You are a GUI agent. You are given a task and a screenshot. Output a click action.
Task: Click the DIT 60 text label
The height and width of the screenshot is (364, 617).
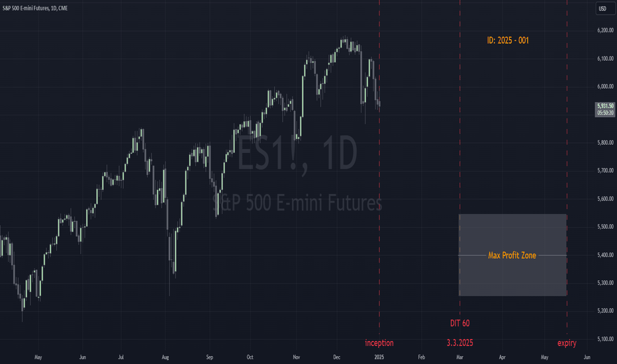click(459, 323)
